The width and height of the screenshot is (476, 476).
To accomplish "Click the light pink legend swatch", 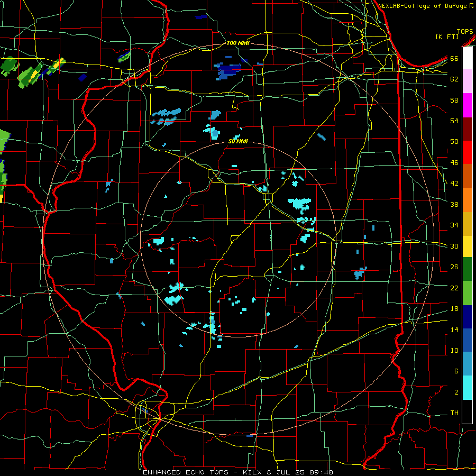I will pyautogui.click(x=467, y=81).
